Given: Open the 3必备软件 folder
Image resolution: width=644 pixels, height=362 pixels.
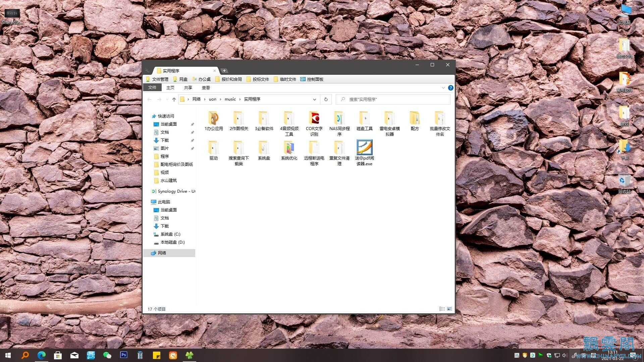Looking at the screenshot, I should [264, 121].
